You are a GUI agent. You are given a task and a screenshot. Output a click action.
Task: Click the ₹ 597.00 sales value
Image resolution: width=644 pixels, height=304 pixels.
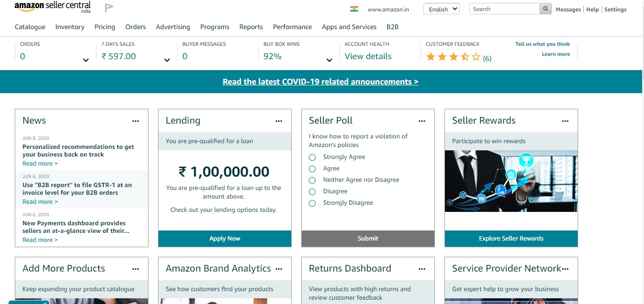pos(119,56)
